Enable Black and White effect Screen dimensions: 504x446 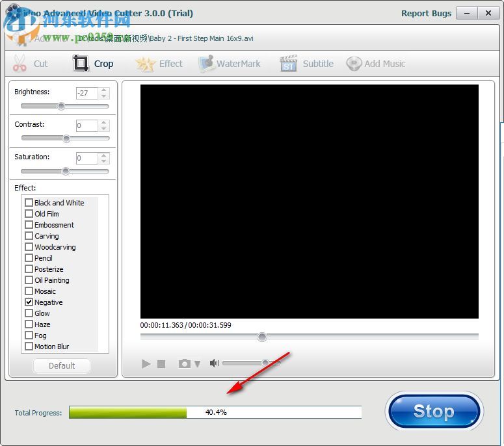tap(29, 202)
